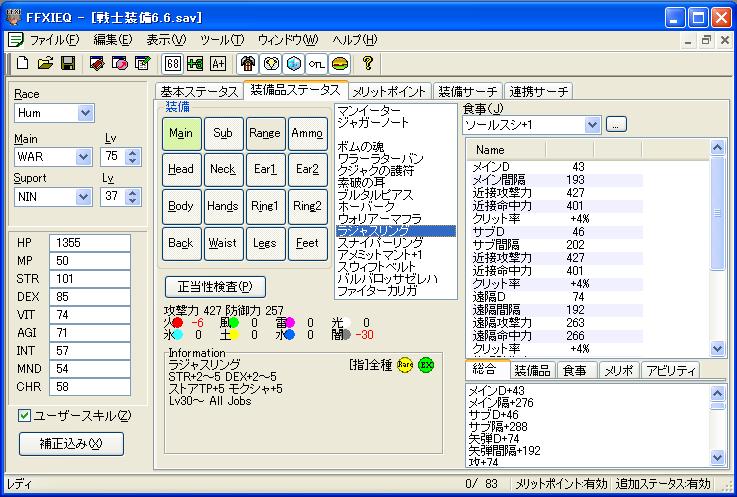The width and height of the screenshot is (737, 497).
Task: Select the Ring2 equipment slot
Action: pos(307,206)
